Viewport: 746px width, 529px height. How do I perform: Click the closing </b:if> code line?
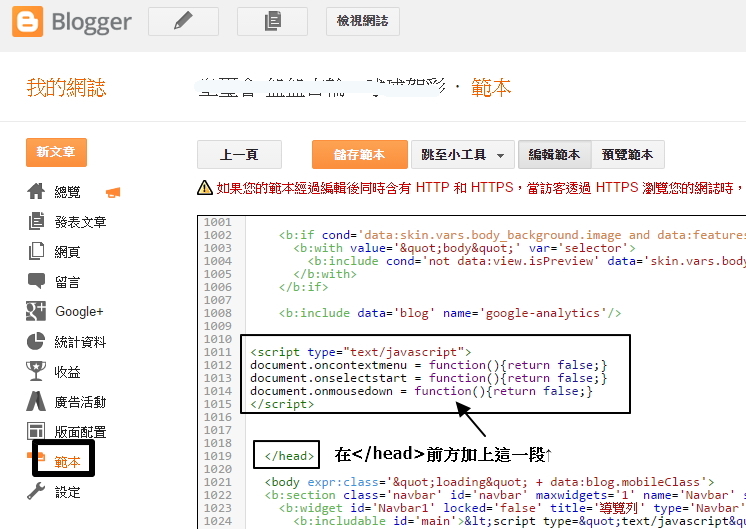coord(304,287)
